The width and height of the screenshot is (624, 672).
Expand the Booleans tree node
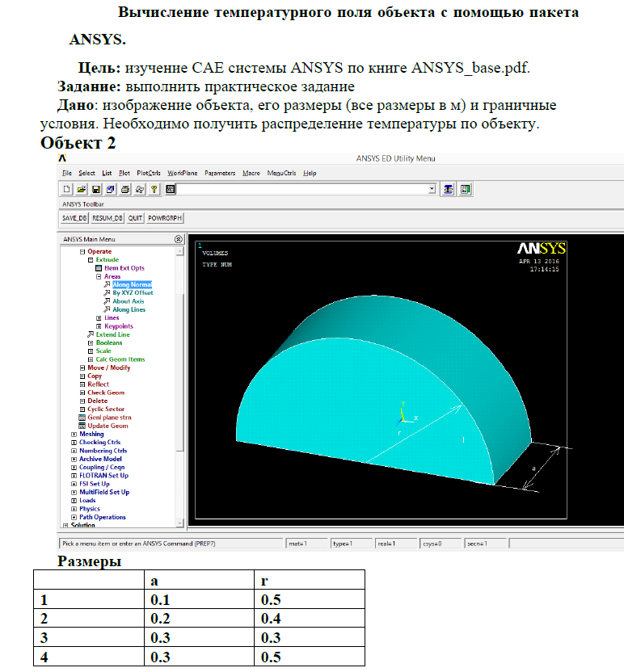tap(91, 342)
